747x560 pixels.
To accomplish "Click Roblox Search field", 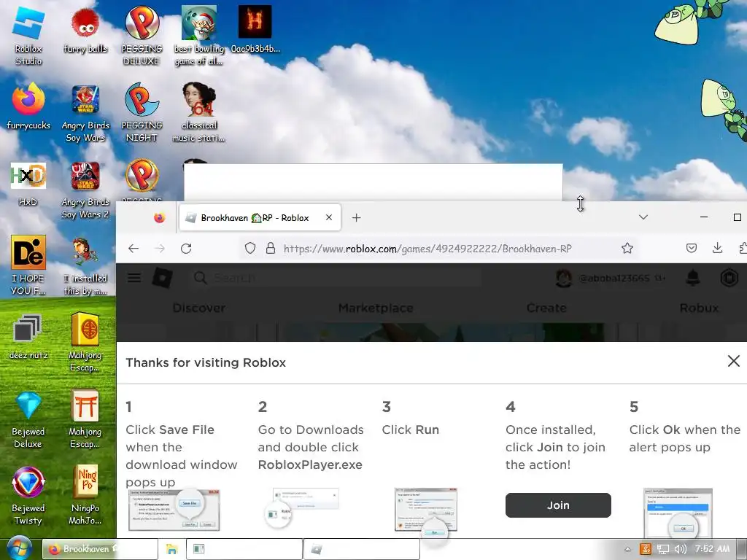I will 336,278.
